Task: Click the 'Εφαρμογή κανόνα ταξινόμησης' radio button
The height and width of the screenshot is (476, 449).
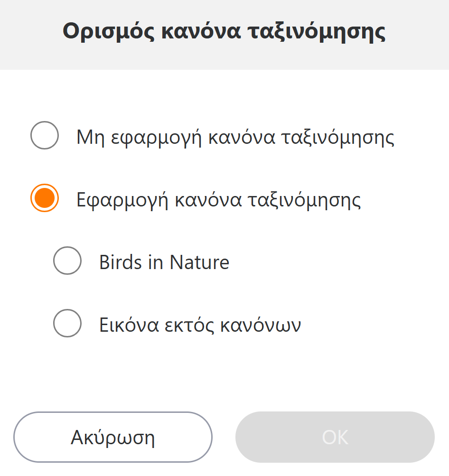Action: (x=45, y=198)
